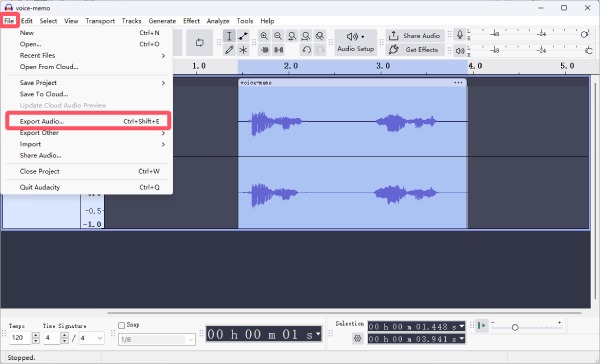Screen dimensions: 600x364
Task: Expand the Recent Files submenu
Action: [88, 55]
